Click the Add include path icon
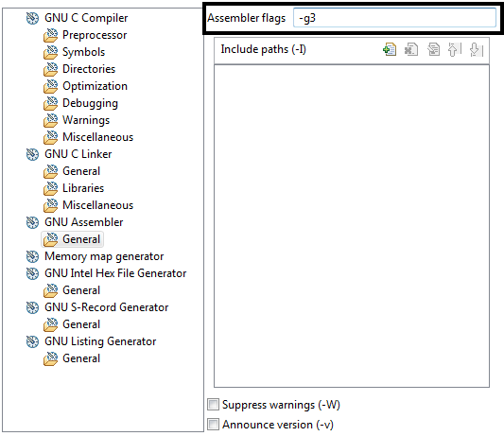The width and height of the screenshot is (504, 436). (390, 49)
